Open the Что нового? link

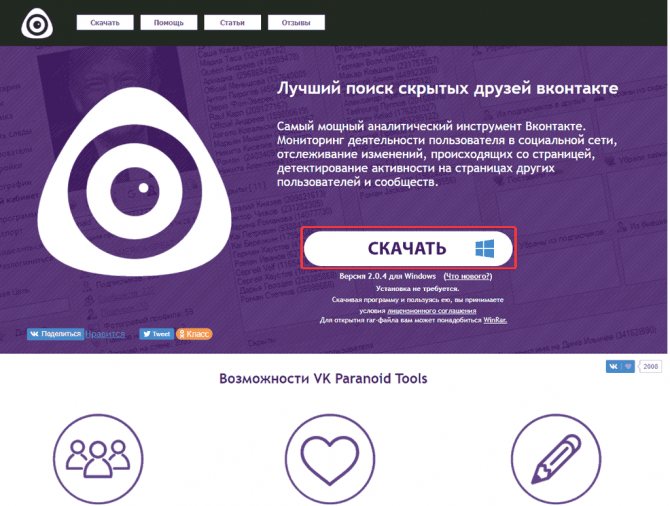[x=468, y=276]
